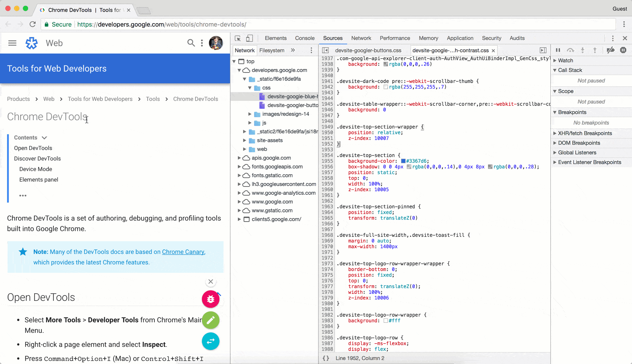
Task: Click the more DevTools options icon
Action: tap(613, 38)
